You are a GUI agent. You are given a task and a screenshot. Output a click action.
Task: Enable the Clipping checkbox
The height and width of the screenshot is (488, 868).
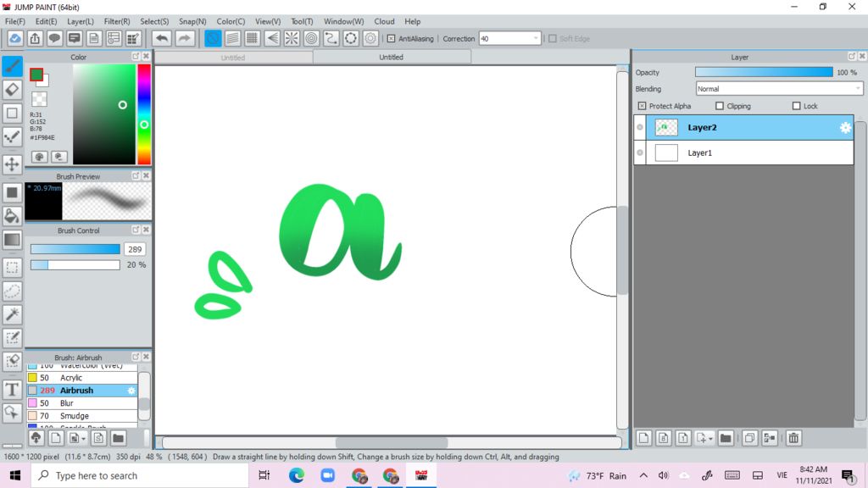coord(720,106)
